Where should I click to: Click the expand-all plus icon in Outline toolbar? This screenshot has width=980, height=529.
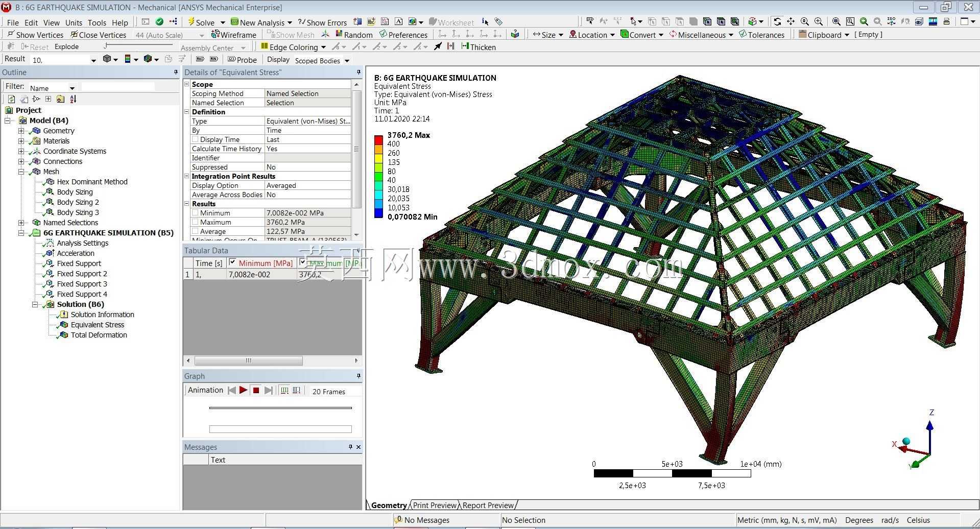pos(48,99)
